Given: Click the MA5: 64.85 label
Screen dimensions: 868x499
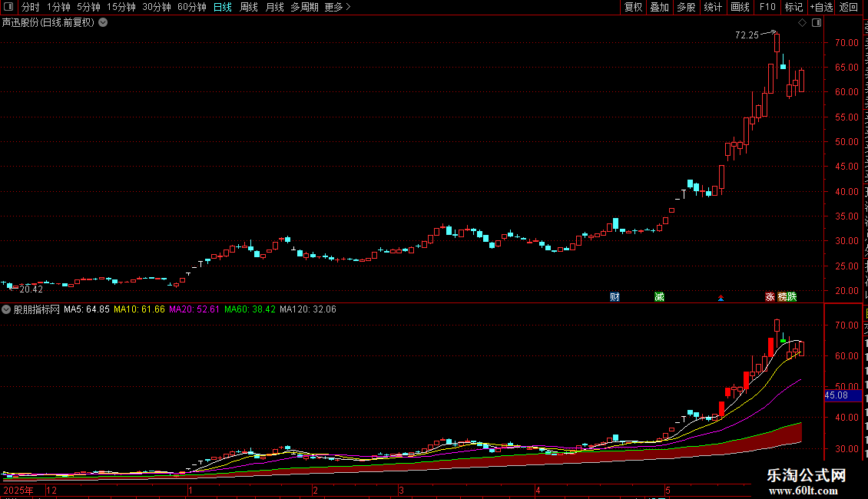Looking at the screenshot, I should [87, 309].
